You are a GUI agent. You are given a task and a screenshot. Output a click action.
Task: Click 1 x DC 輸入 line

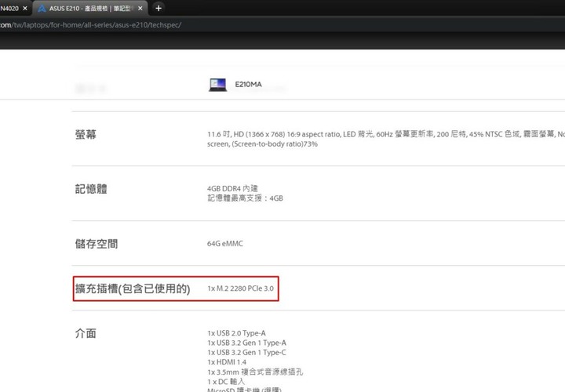point(226,382)
